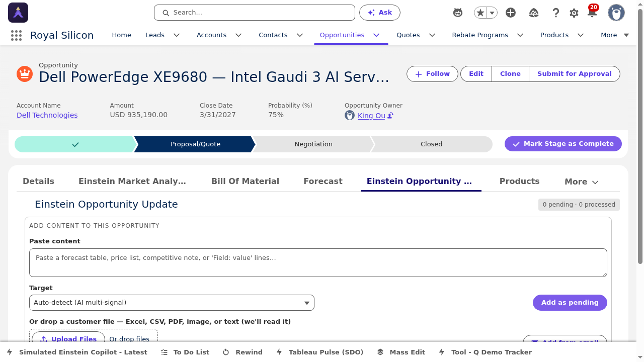Click the Close Date value 3/31/2027
The width and height of the screenshot is (644, 362).
coord(218,115)
